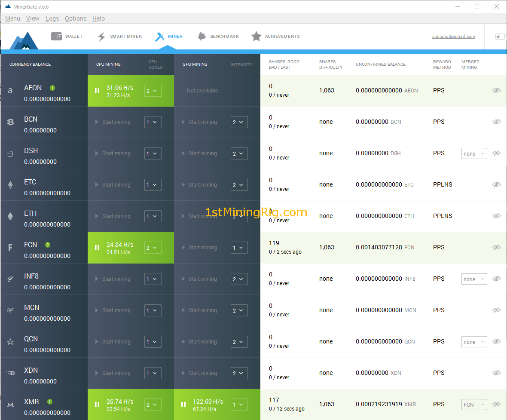Open the BCN GPU intensity dropdown

pos(239,122)
